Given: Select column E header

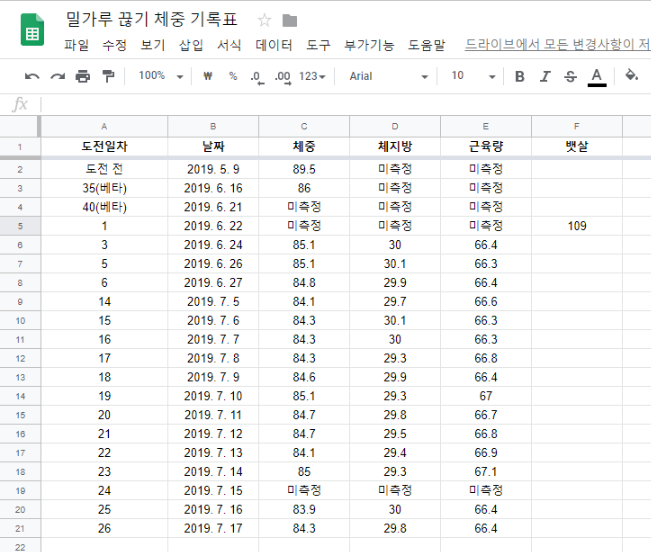Looking at the screenshot, I should [486, 127].
